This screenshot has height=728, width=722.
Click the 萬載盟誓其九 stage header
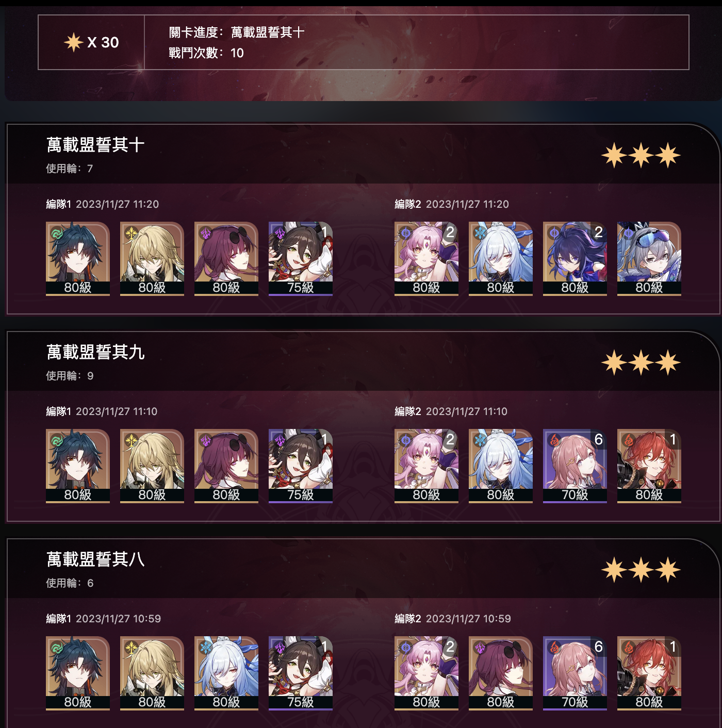[95, 352]
